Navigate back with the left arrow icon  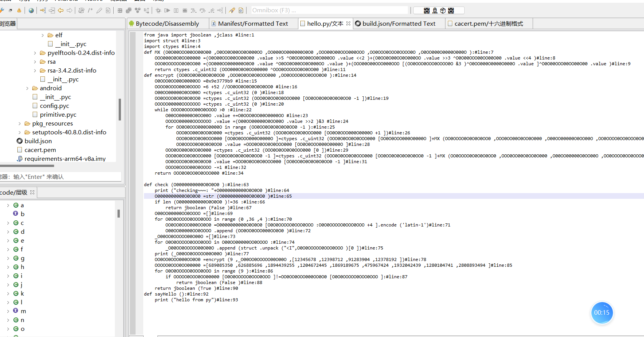[61, 10]
